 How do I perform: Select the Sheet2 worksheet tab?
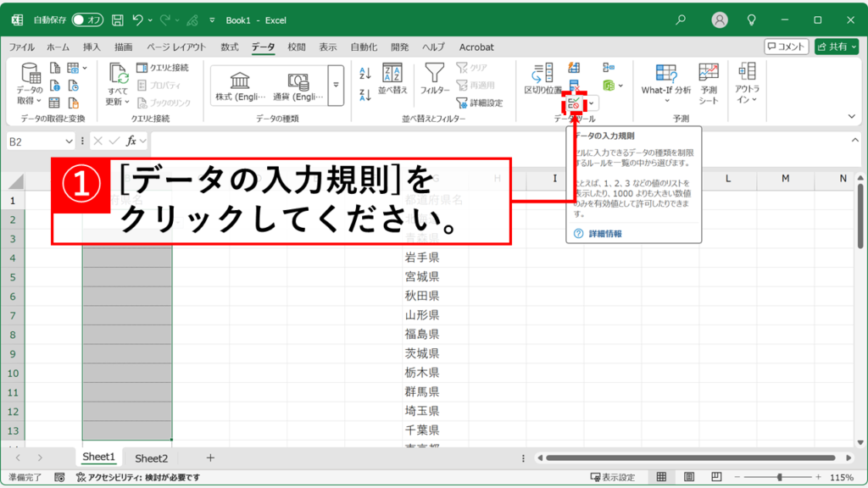151,458
